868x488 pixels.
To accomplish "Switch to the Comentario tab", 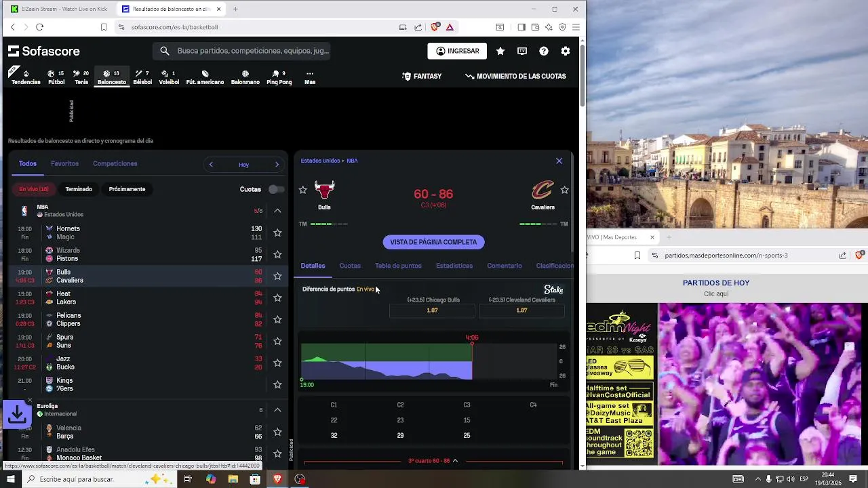I will pyautogui.click(x=505, y=266).
